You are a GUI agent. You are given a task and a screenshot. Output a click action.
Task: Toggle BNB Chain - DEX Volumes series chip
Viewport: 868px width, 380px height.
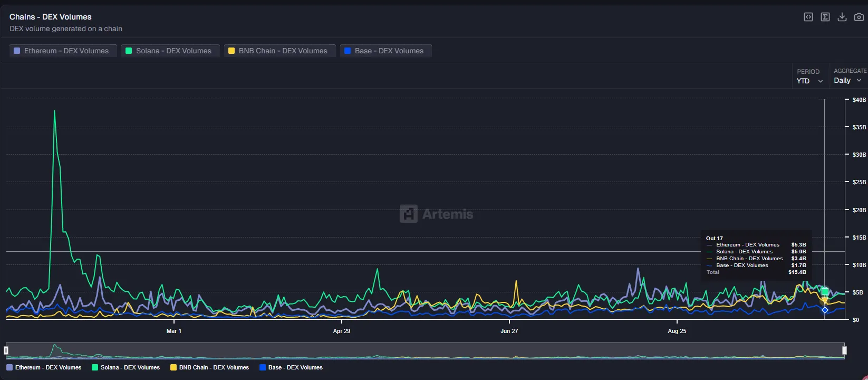point(279,51)
